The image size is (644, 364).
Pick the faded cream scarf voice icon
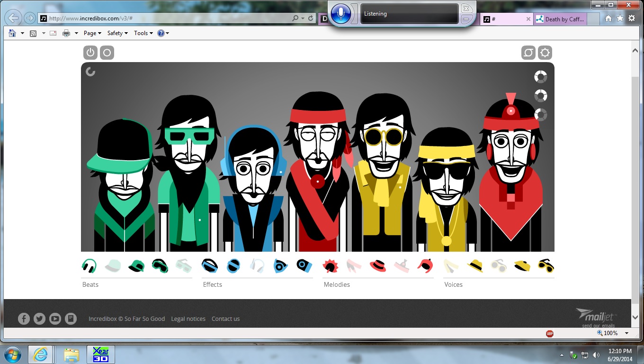[x=451, y=266]
